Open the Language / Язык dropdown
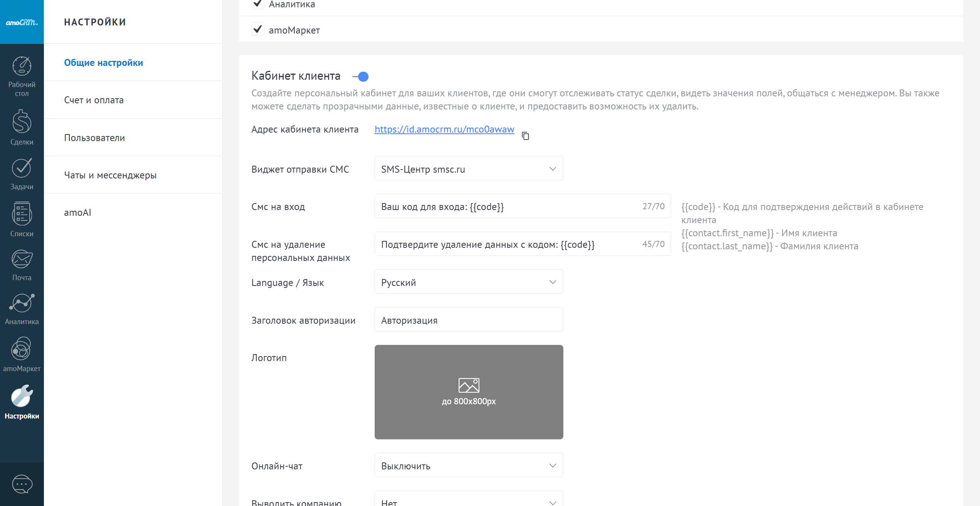Viewport: 980px width, 506px height. click(x=469, y=282)
